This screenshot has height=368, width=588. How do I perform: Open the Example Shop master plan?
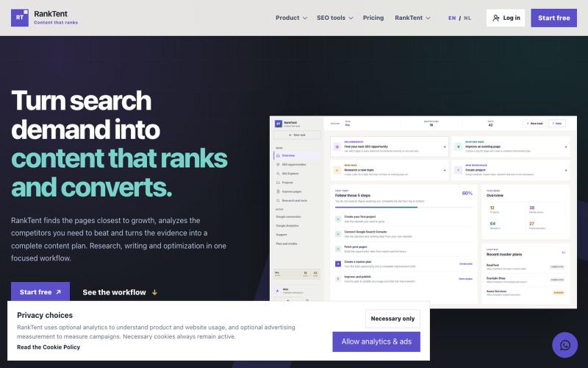526,280
